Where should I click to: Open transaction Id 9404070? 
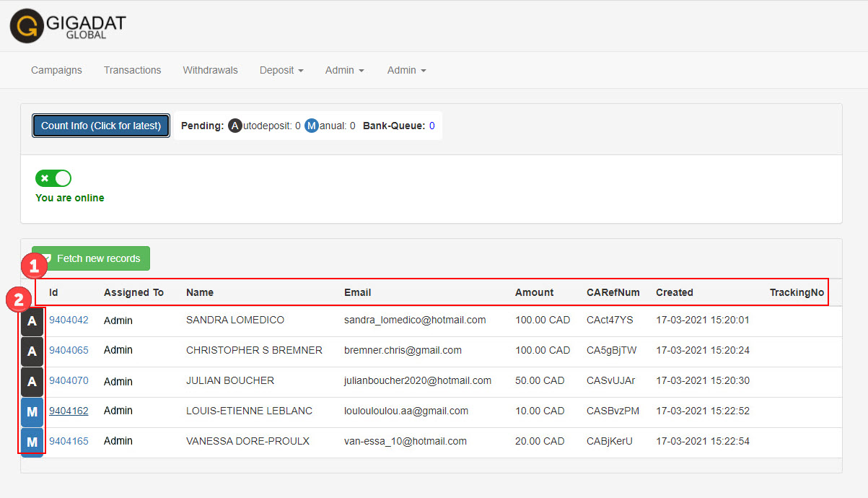point(69,380)
